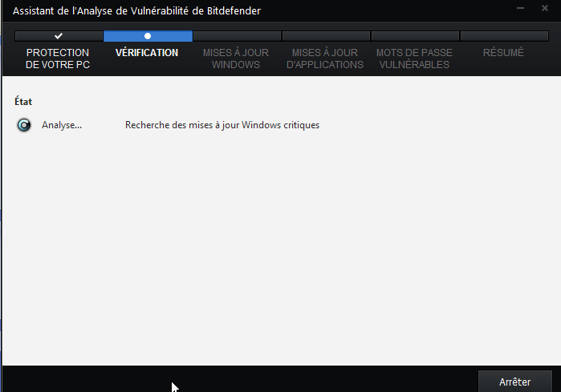Click the progress bar segment above Mots de passe vulnérables

click(x=415, y=36)
